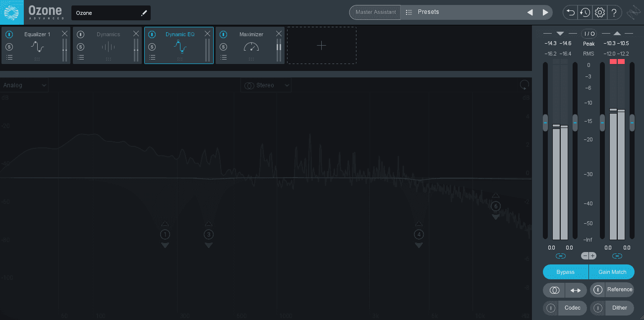Toggle the Dither power button

point(598,308)
